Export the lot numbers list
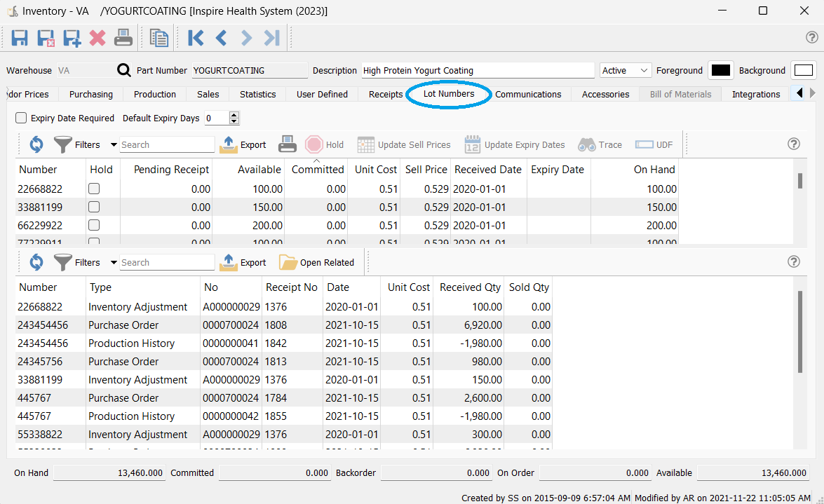 click(243, 144)
